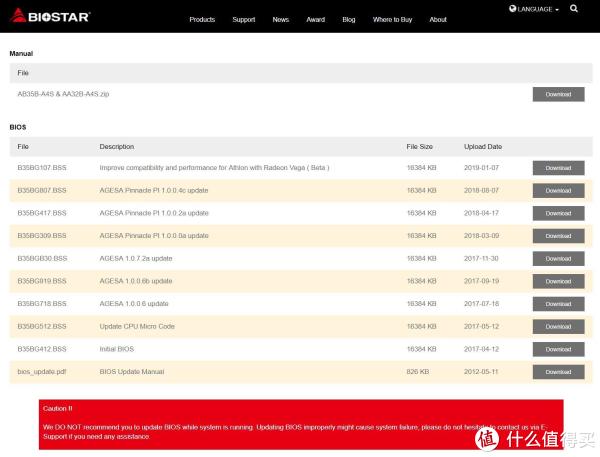This screenshot has height=457, width=600.
Task: Download the AB35B-A4S manual zip
Action: (558, 94)
